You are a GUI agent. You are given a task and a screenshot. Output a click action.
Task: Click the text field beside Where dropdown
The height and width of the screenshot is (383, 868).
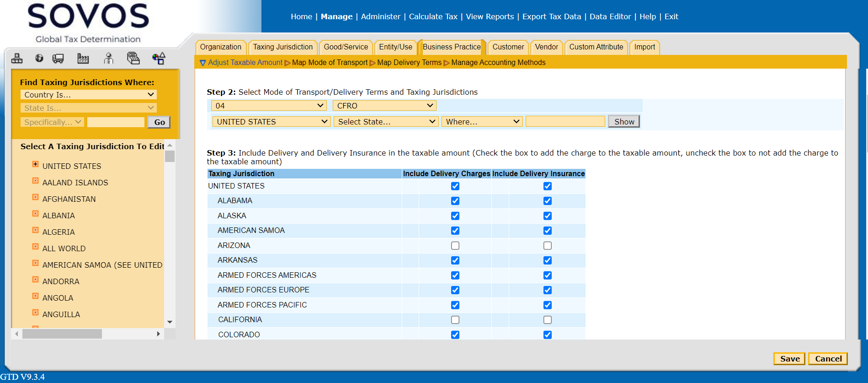[x=565, y=122]
